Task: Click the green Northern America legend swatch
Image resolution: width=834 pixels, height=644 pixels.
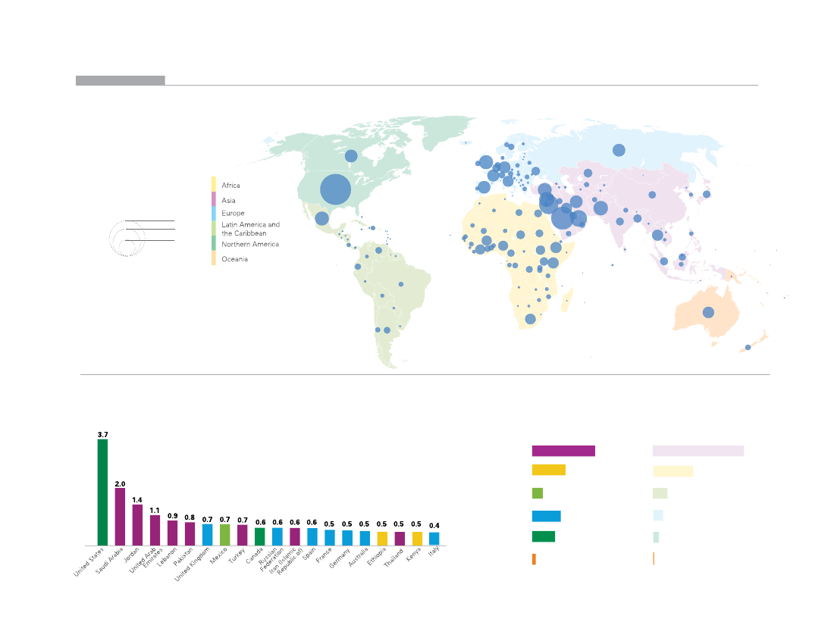Action: [x=214, y=243]
